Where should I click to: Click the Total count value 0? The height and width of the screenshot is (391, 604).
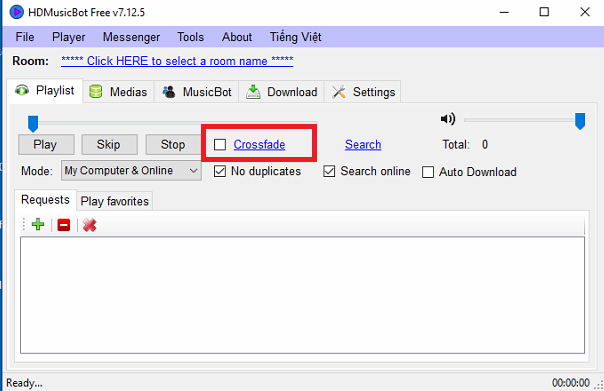coord(485,145)
